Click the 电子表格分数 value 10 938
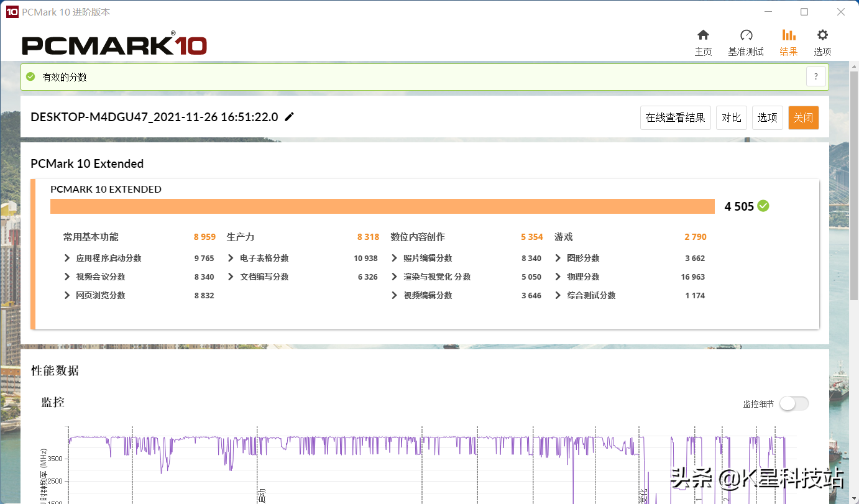This screenshot has height=504, width=859. point(365,258)
